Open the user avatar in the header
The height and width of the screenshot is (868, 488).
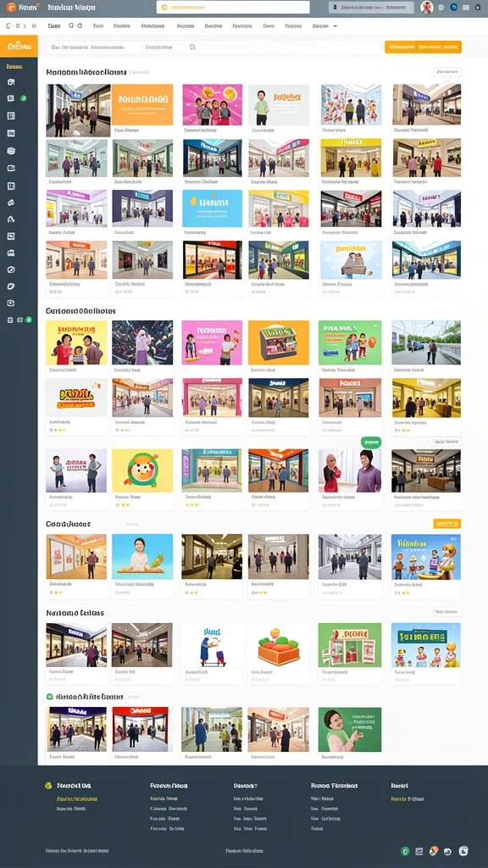(x=426, y=7)
